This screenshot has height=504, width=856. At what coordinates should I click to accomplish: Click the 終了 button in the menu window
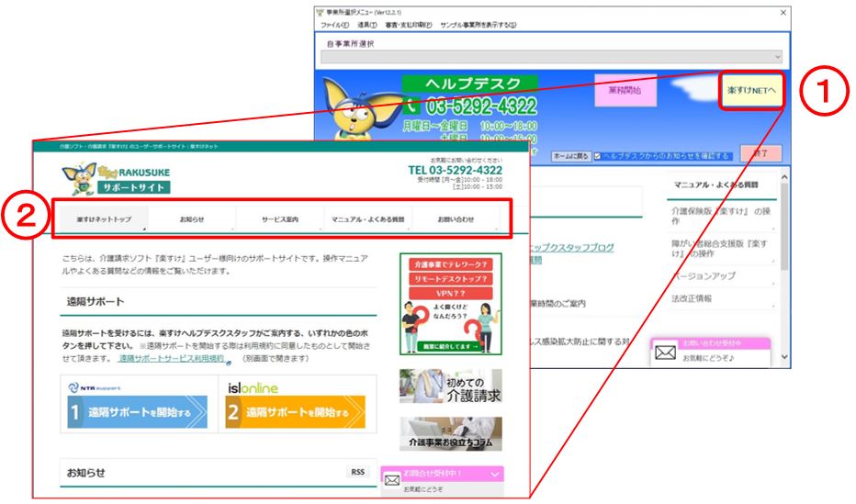[760, 153]
